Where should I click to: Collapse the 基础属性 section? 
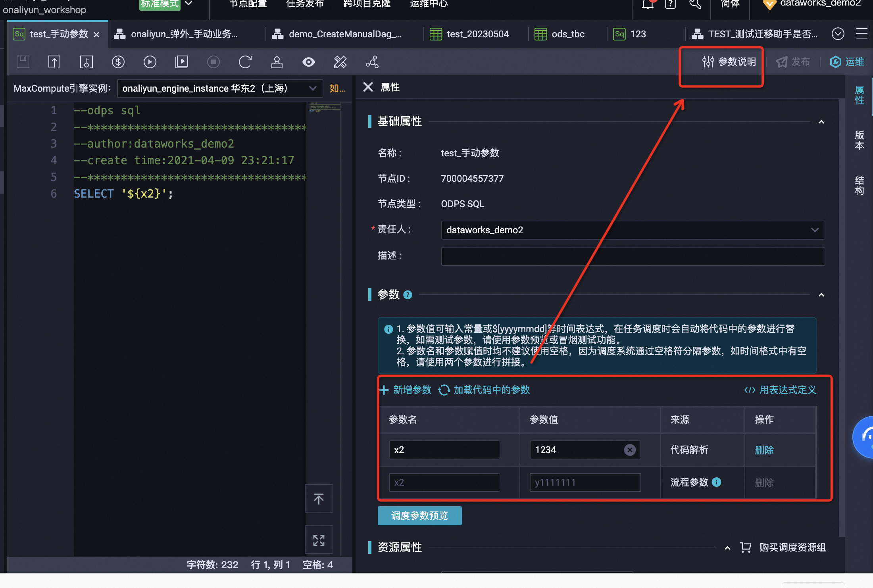tap(821, 122)
